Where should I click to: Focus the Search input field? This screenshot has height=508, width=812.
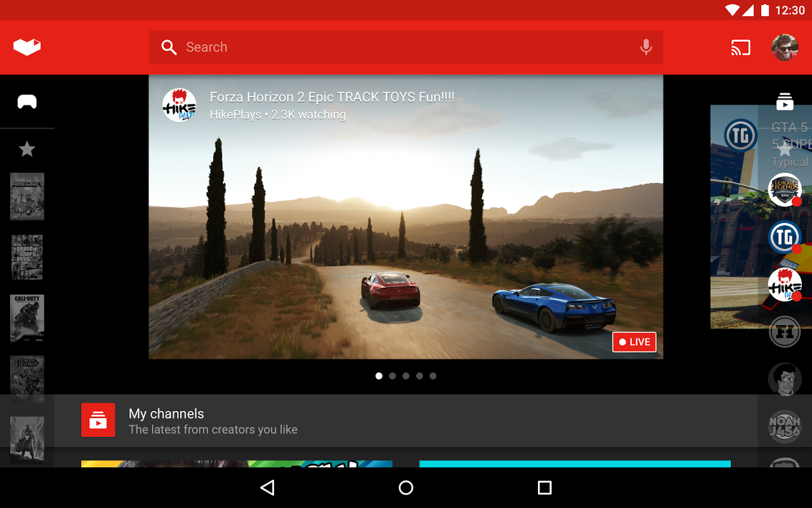click(x=406, y=47)
